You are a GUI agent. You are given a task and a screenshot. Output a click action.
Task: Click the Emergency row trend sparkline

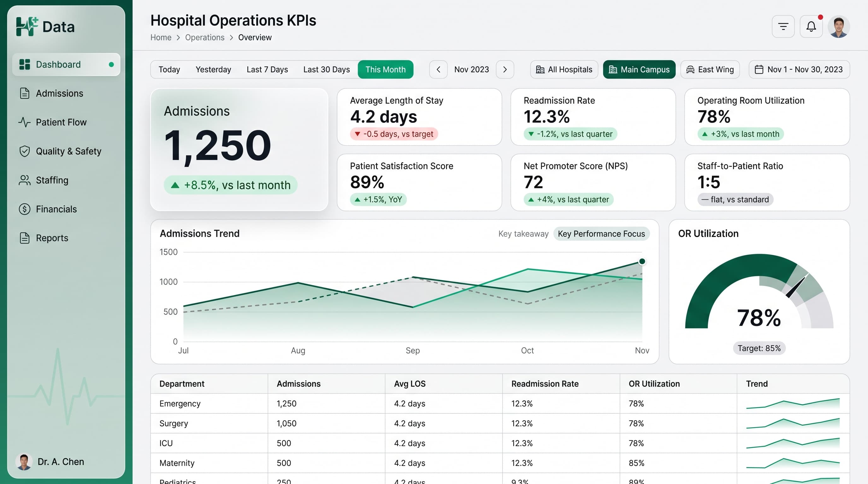(793, 403)
